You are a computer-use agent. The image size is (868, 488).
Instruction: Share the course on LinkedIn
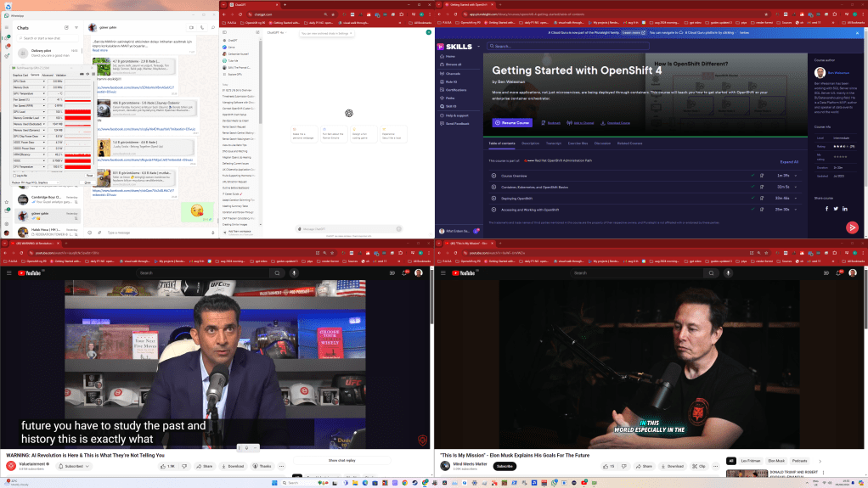point(845,209)
